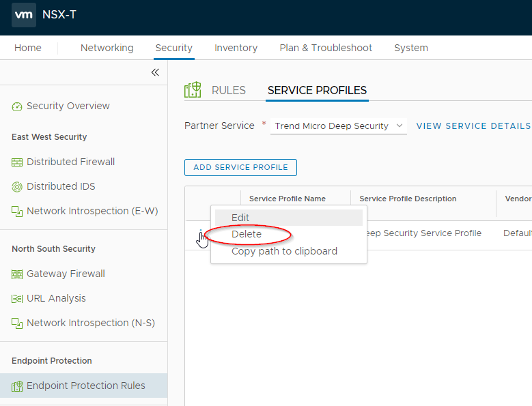Viewport: 532px width, 406px height.
Task: Switch to the RULES tab
Action: [x=228, y=91]
